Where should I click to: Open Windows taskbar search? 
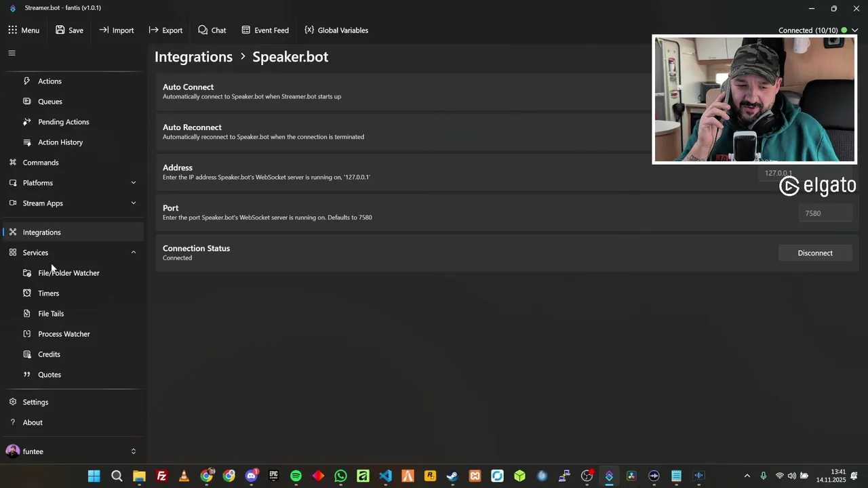click(117, 476)
